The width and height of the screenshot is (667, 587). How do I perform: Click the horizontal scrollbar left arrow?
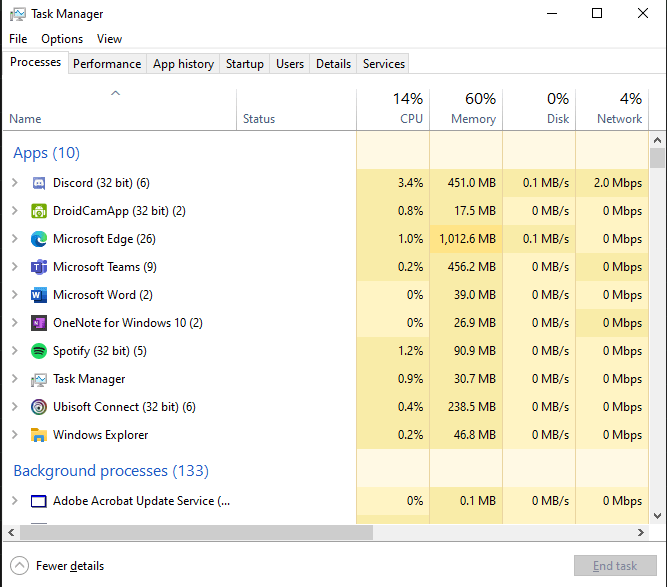point(11,533)
